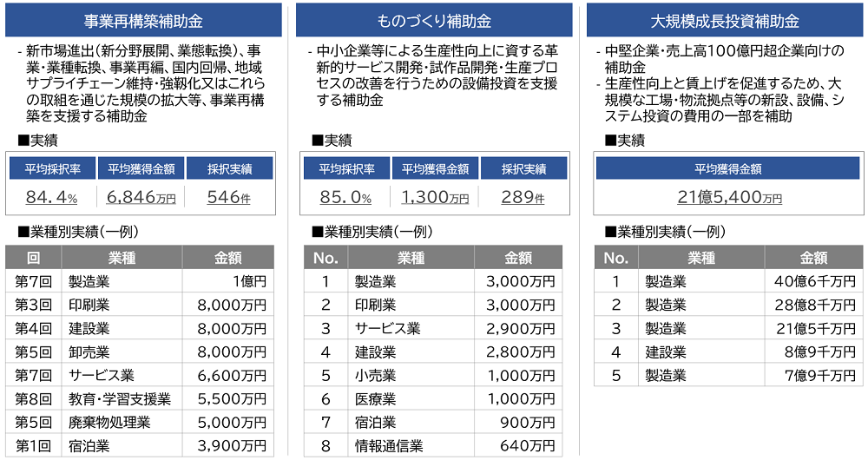Select the 7億9千万円 amount cell
868x460 pixels.
click(x=814, y=375)
